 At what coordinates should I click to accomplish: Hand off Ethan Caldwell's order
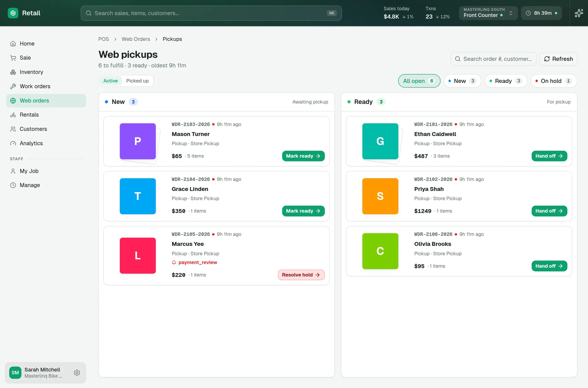(549, 156)
